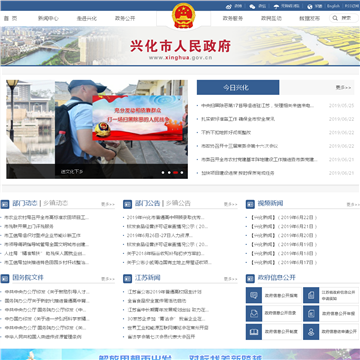Open video news dated 2019年6月22日
This screenshot has width=360, height=360.
point(283,218)
